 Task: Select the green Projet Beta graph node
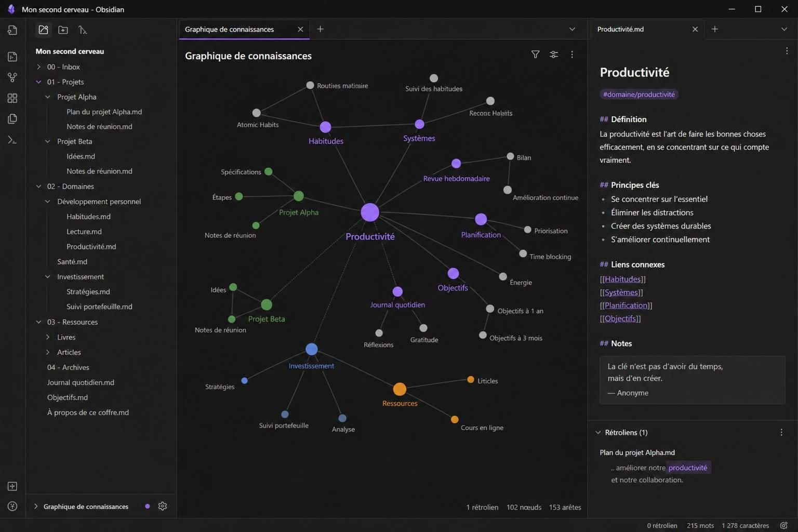click(x=267, y=305)
